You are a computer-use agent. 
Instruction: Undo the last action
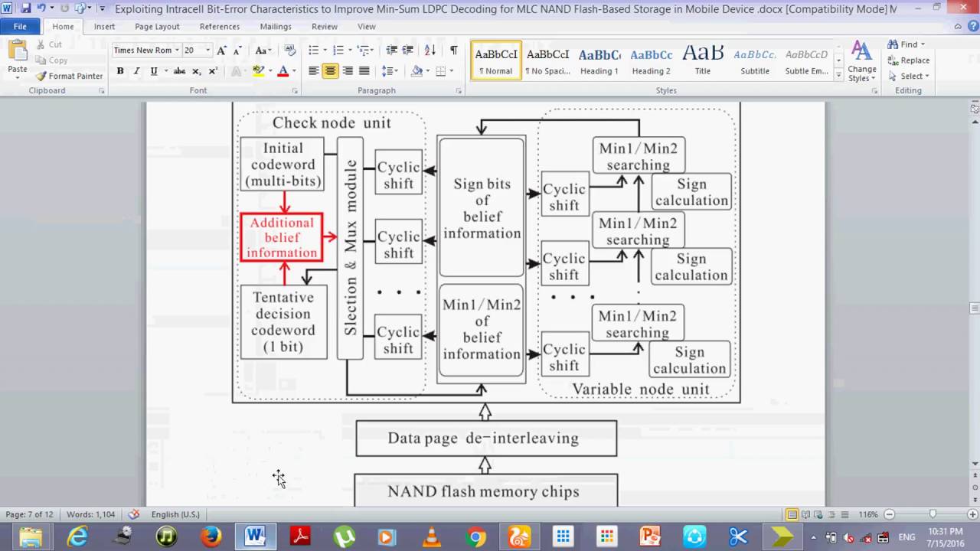[x=42, y=8]
